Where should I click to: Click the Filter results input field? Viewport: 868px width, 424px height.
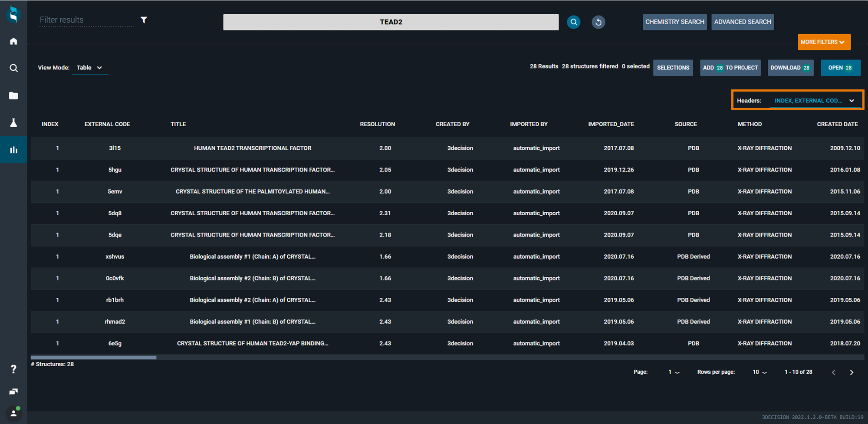[86, 20]
